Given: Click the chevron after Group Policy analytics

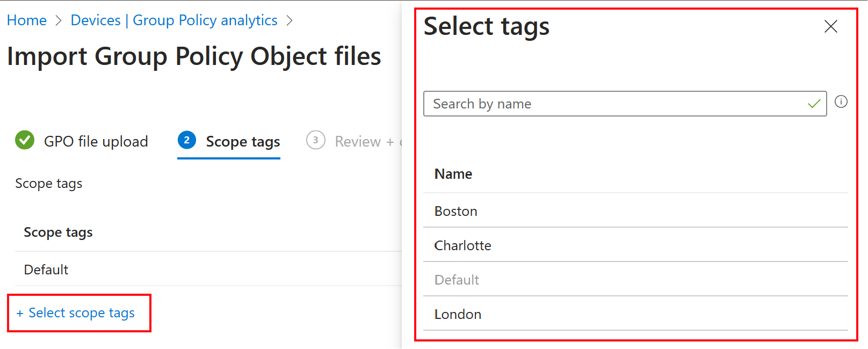Looking at the screenshot, I should pos(290,21).
